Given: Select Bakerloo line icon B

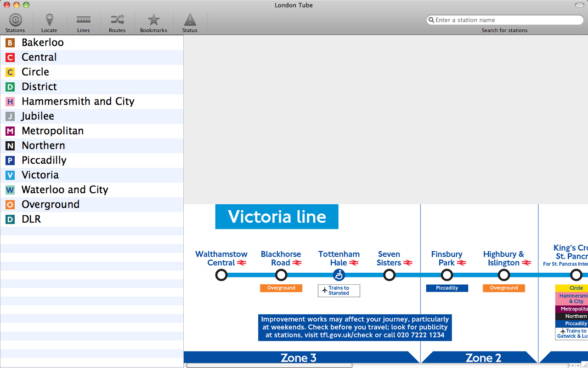Looking at the screenshot, I should click(10, 43).
